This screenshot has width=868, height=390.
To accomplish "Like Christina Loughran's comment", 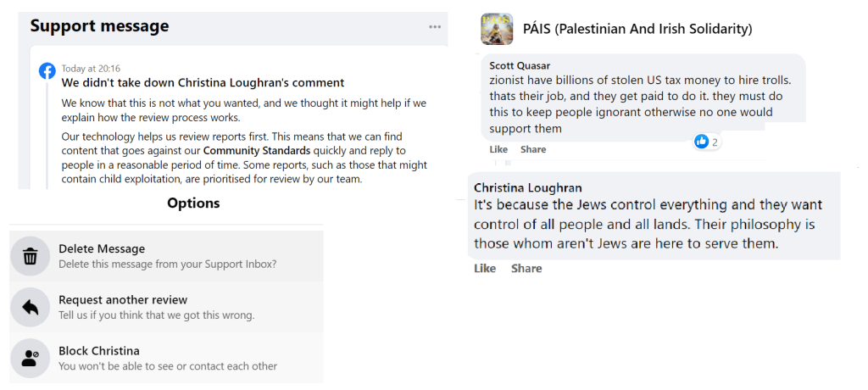I will [x=485, y=269].
